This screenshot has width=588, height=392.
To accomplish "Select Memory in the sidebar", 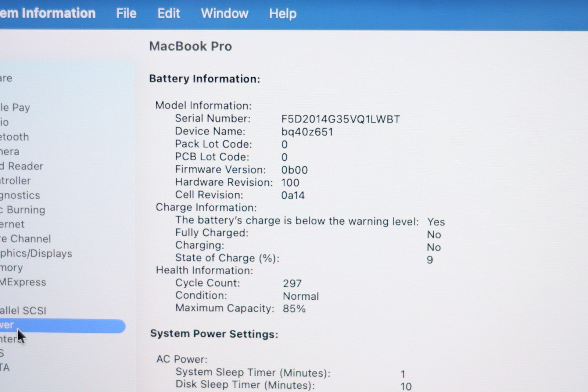I will [x=12, y=268].
